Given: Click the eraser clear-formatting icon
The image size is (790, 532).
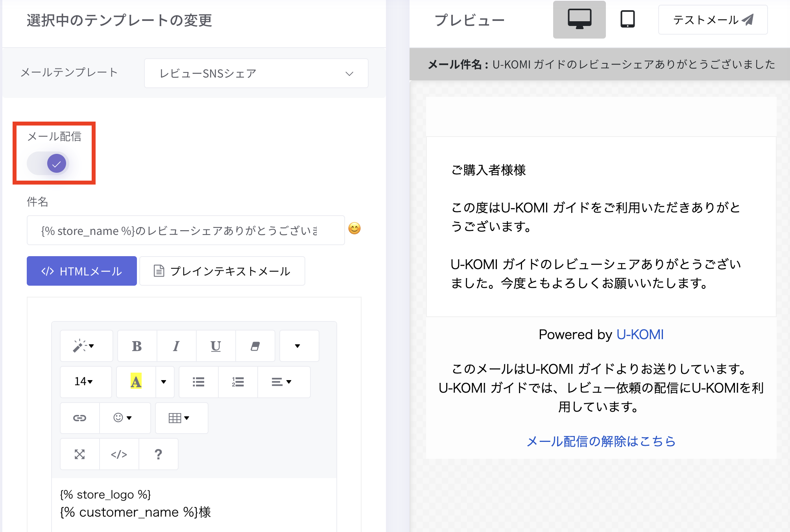Looking at the screenshot, I should click(255, 346).
